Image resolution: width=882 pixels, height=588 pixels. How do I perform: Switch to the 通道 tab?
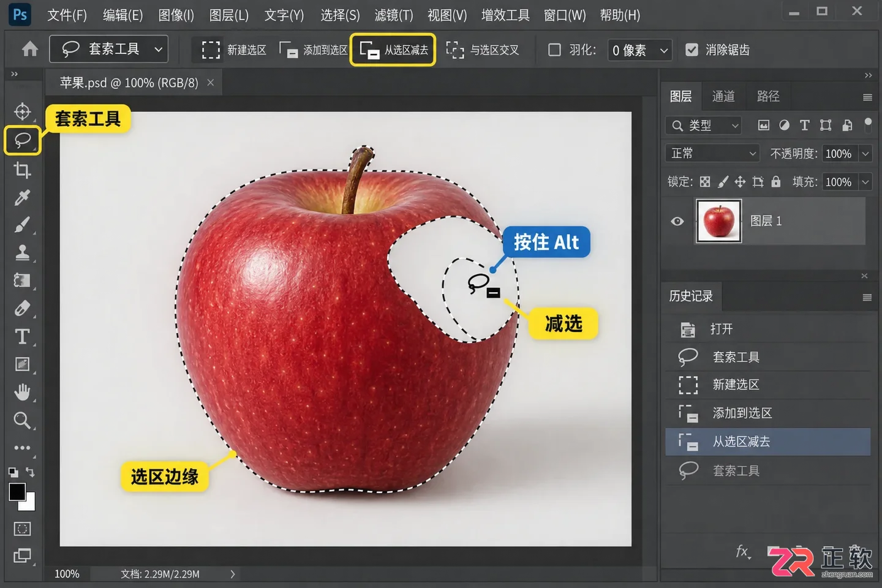click(723, 96)
